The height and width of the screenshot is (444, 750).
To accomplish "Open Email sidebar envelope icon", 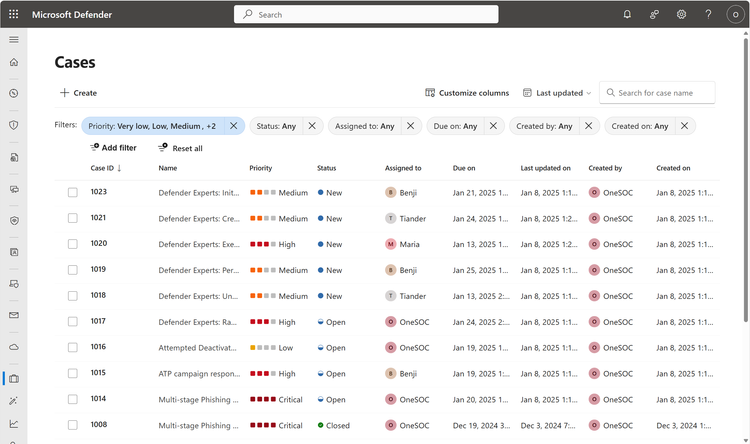I will (14, 315).
